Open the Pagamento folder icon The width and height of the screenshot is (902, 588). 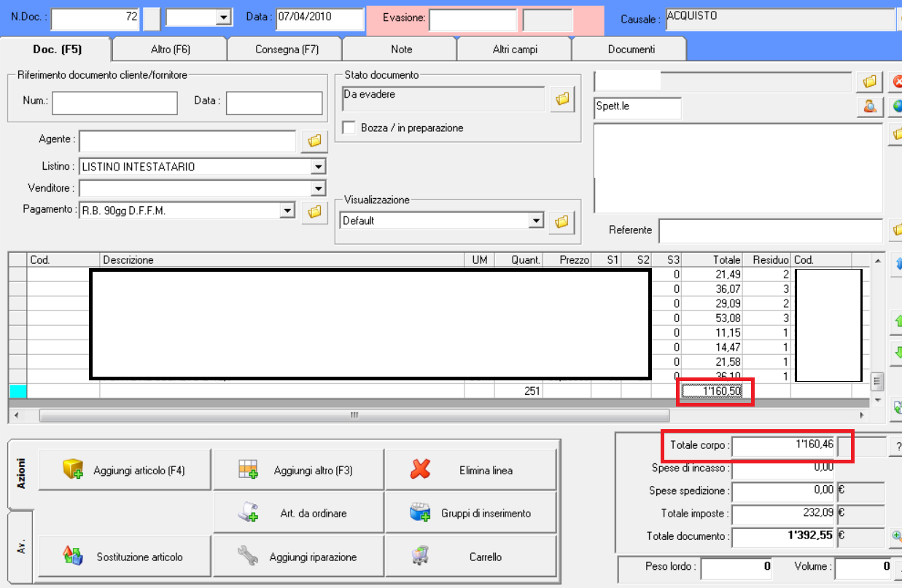314,211
